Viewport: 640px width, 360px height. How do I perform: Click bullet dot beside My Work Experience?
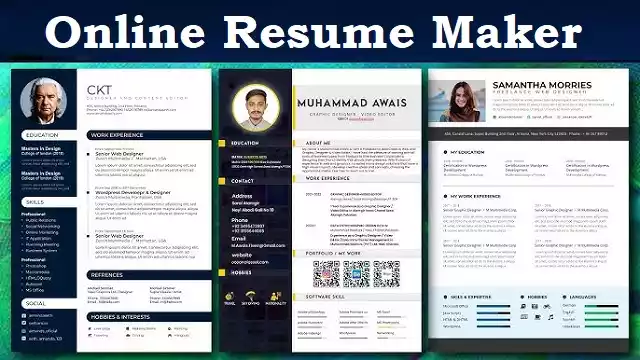click(x=445, y=196)
